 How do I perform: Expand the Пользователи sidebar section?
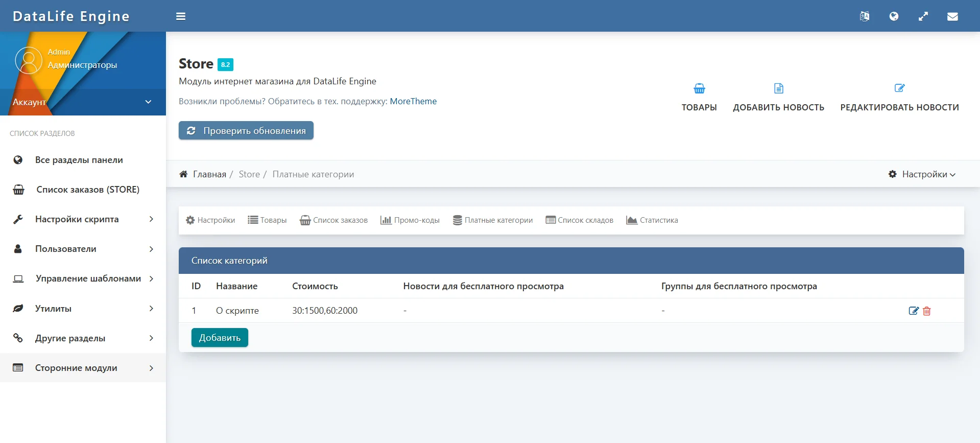pyautogui.click(x=83, y=249)
